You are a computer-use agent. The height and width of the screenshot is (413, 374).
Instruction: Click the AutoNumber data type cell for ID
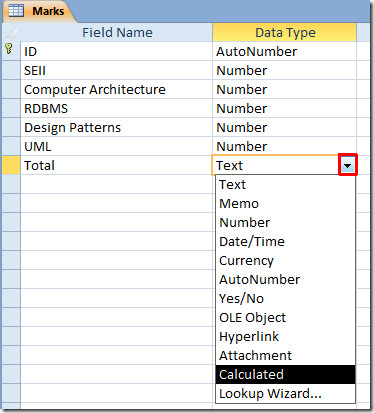(284, 51)
